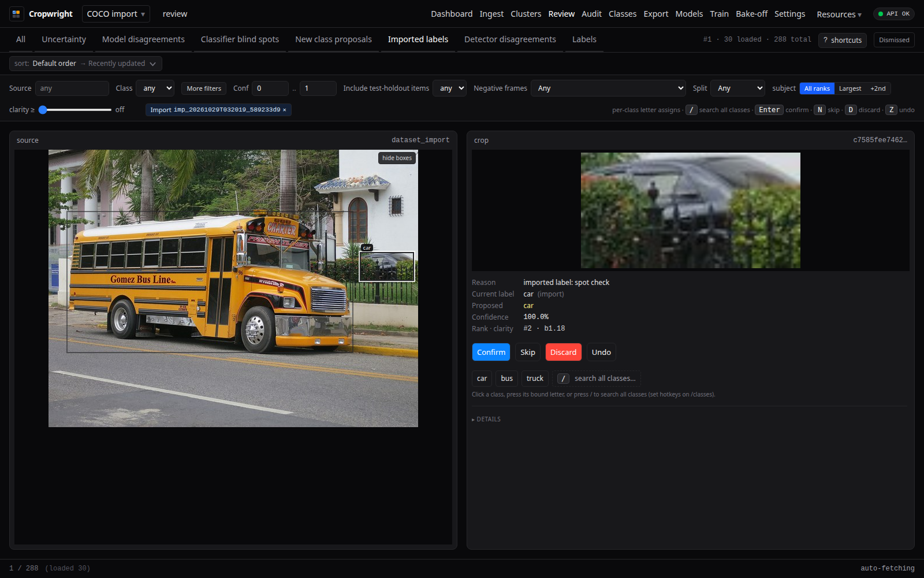Open the Detector disagreements tab

coord(510,39)
